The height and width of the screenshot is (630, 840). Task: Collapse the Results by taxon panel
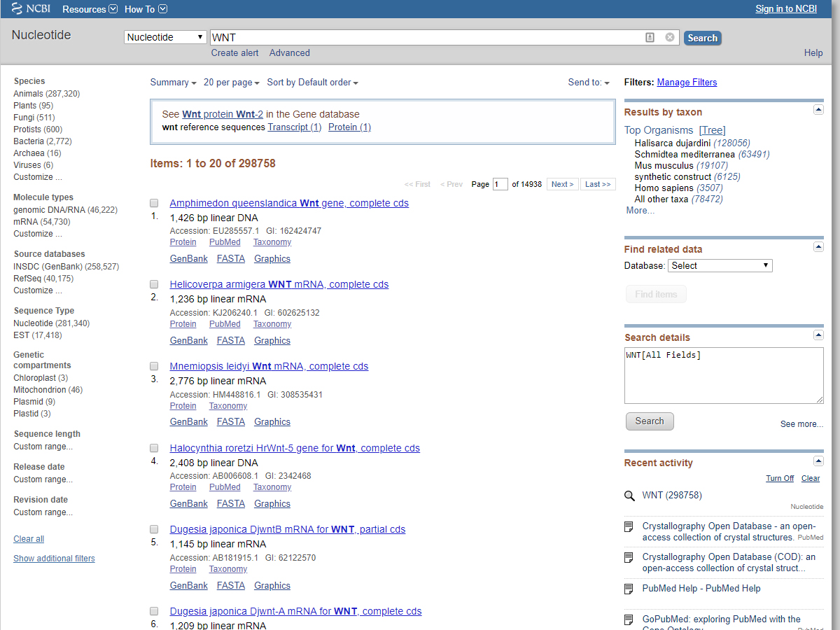click(x=818, y=110)
